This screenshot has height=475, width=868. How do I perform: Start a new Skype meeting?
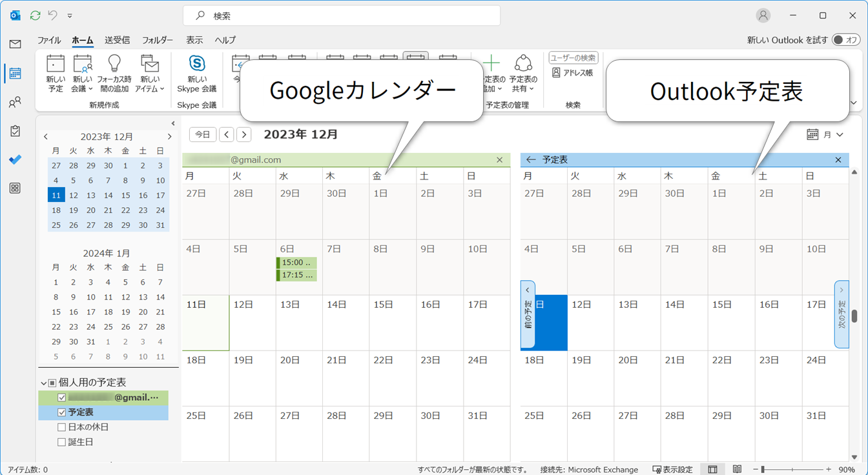[x=197, y=73]
